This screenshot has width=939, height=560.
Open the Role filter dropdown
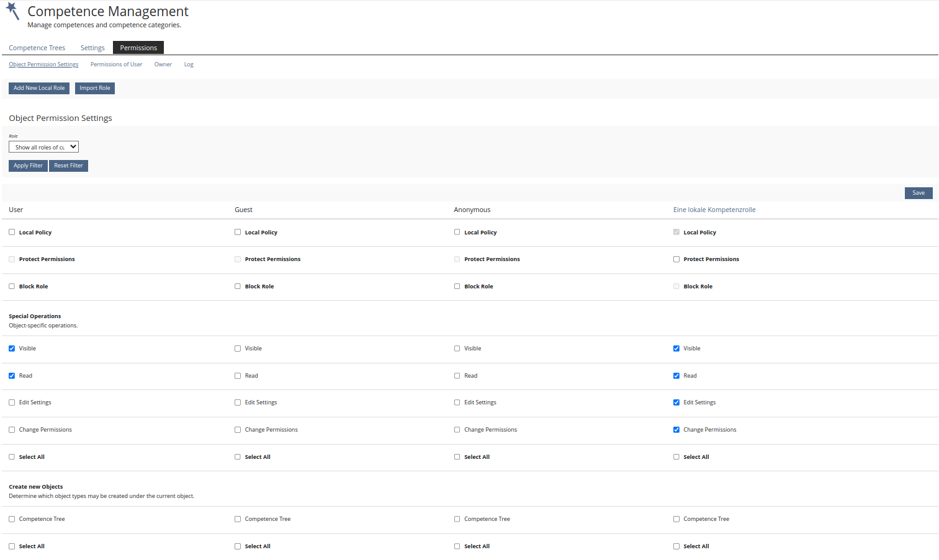(x=43, y=147)
